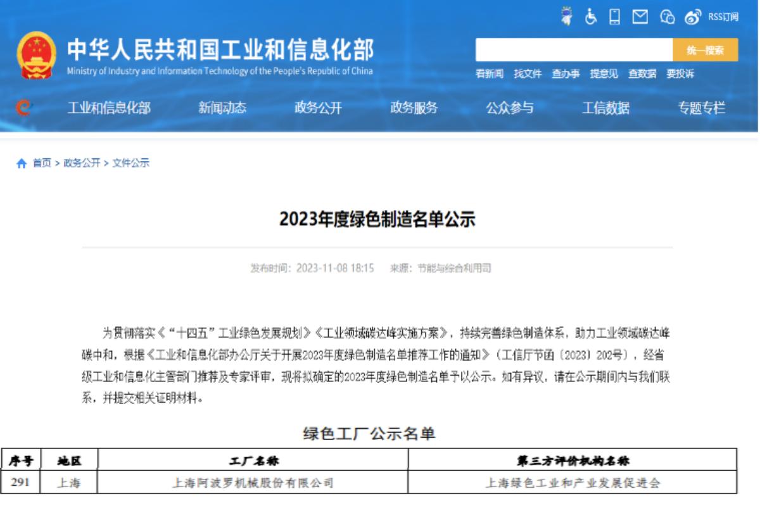Open the wheelchair accessibility icon
The image size is (760, 532).
591,17
